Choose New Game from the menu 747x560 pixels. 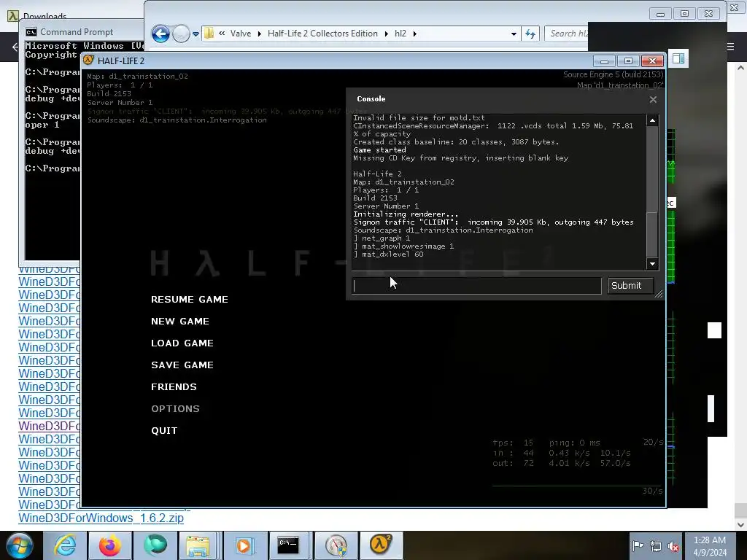(180, 322)
